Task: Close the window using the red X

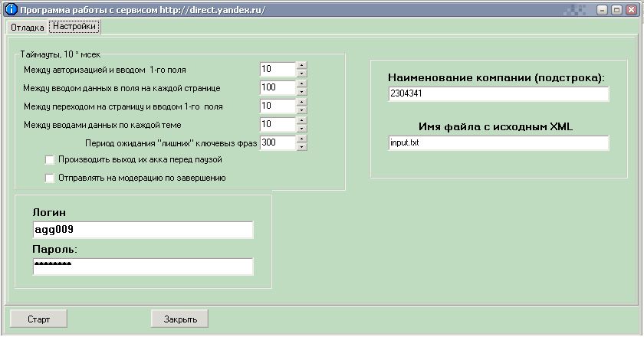Action: (x=631, y=9)
